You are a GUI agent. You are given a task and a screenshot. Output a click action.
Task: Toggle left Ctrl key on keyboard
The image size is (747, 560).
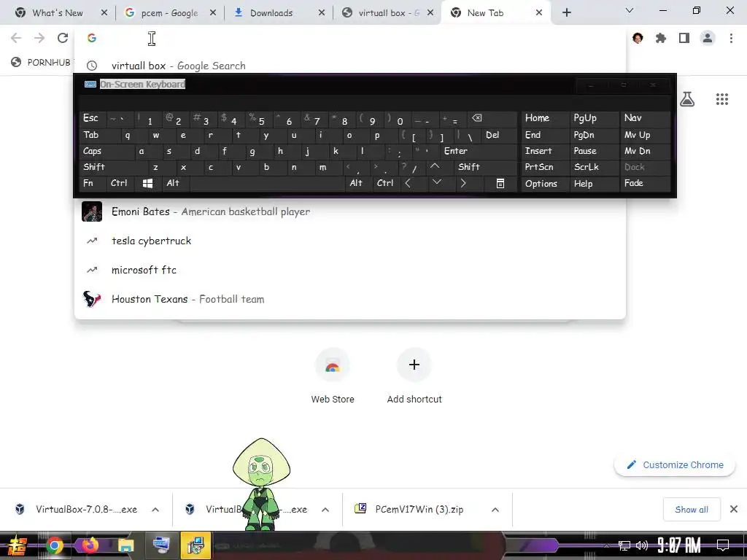point(120,183)
